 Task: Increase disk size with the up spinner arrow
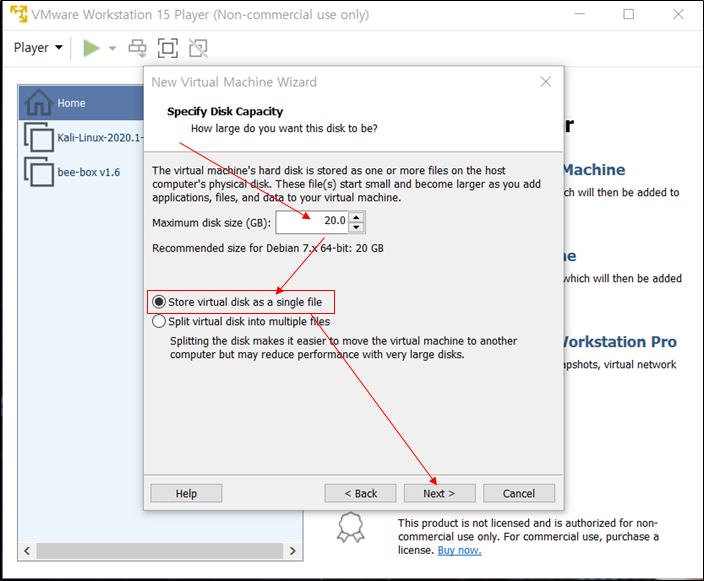pyautogui.click(x=356, y=217)
